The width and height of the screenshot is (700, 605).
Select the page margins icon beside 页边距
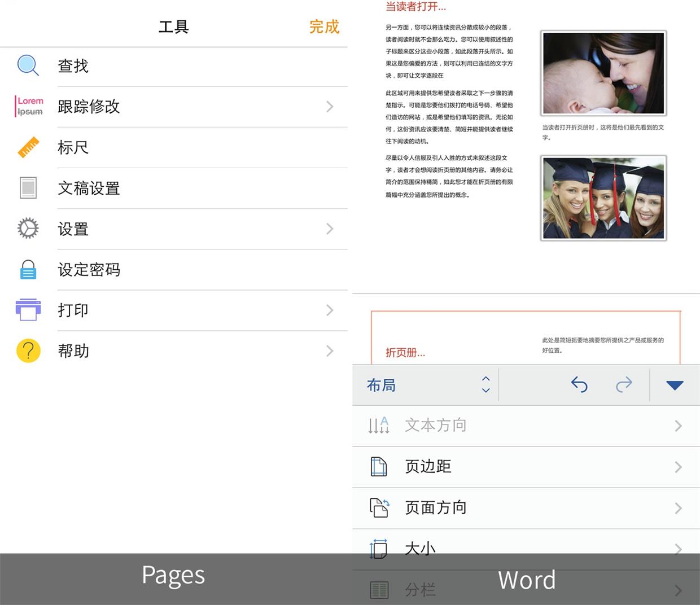click(x=379, y=467)
